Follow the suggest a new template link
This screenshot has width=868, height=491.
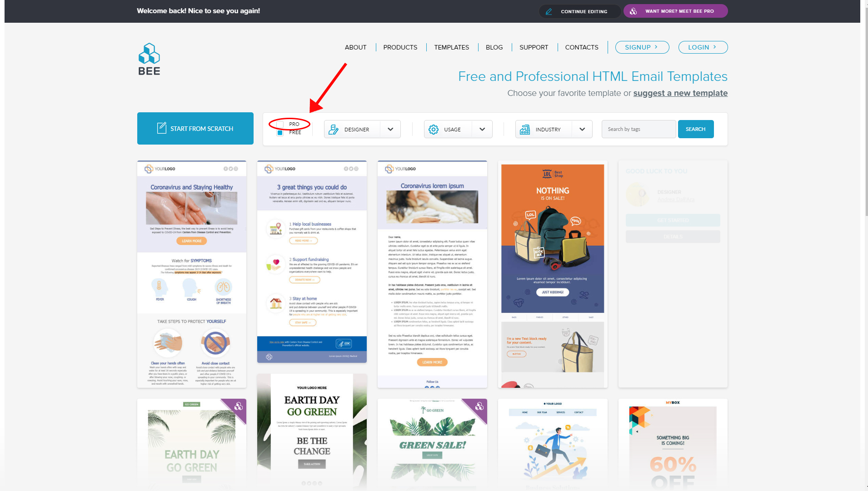680,93
